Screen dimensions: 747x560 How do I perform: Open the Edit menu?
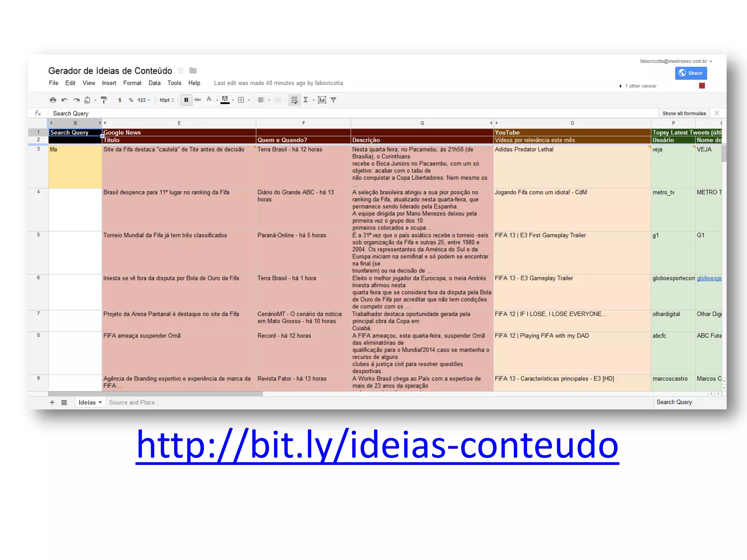coord(70,83)
